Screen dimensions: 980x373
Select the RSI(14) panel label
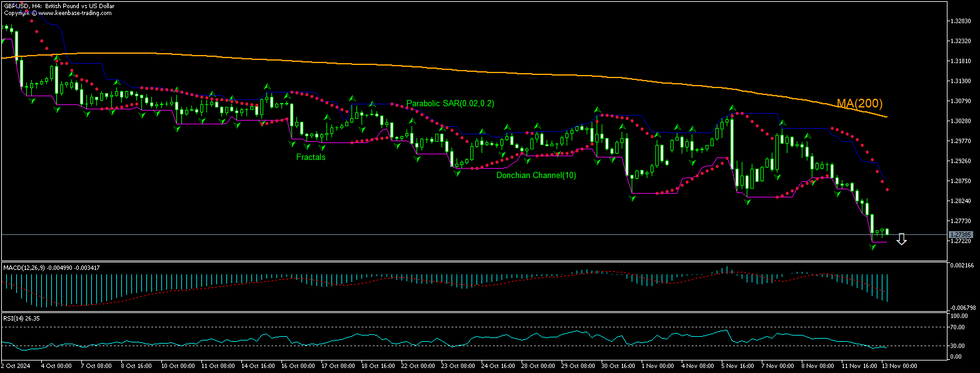(x=13, y=318)
